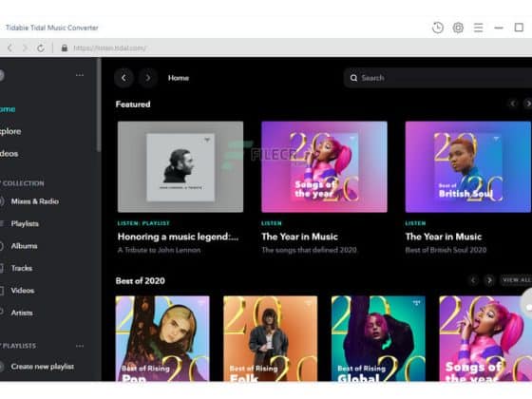
Task: Click the magnifier search icon
Action: (x=353, y=78)
